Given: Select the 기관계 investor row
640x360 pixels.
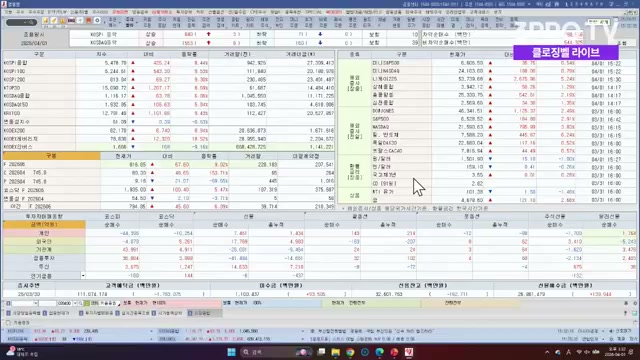Looking at the screenshot, I should [x=320, y=249].
